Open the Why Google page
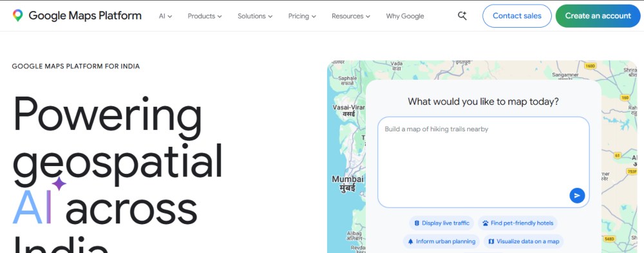 (x=405, y=16)
